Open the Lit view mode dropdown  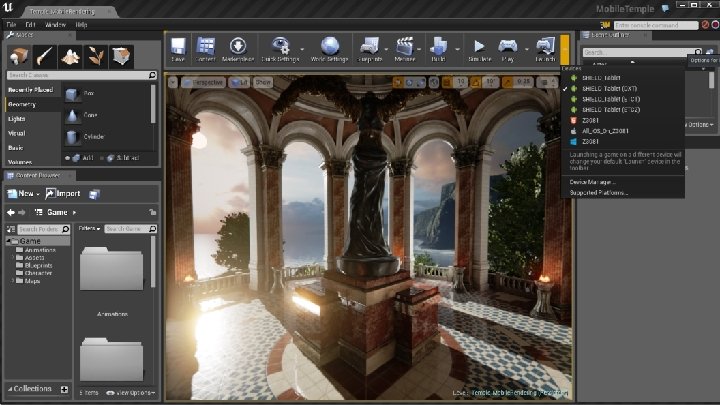click(239, 82)
